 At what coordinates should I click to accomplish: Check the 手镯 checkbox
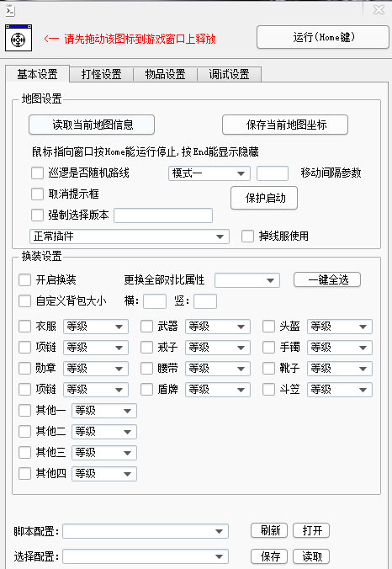click(268, 348)
